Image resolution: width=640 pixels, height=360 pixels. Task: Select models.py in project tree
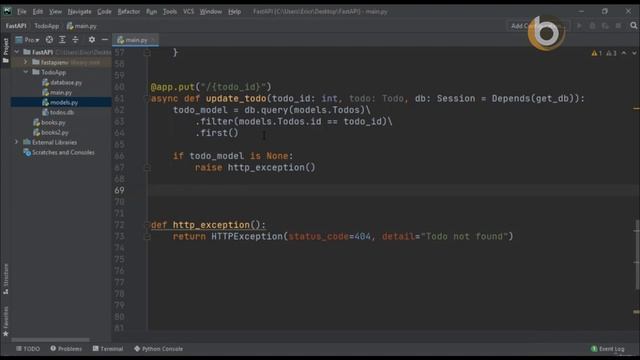point(60,102)
